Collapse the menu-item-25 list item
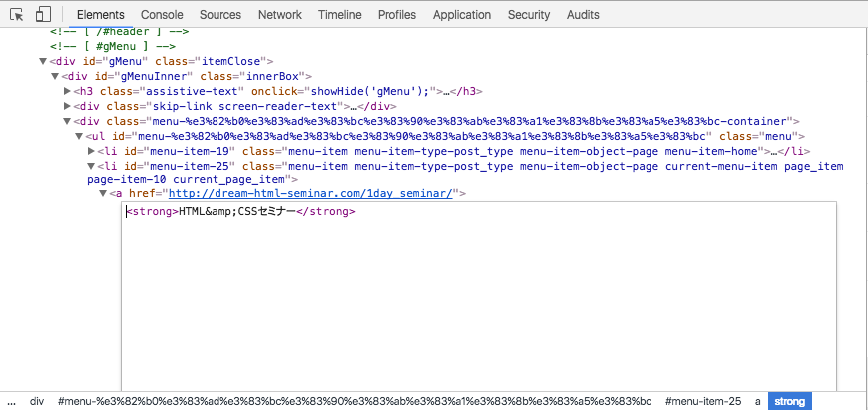The image size is (868, 410). [x=92, y=166]
